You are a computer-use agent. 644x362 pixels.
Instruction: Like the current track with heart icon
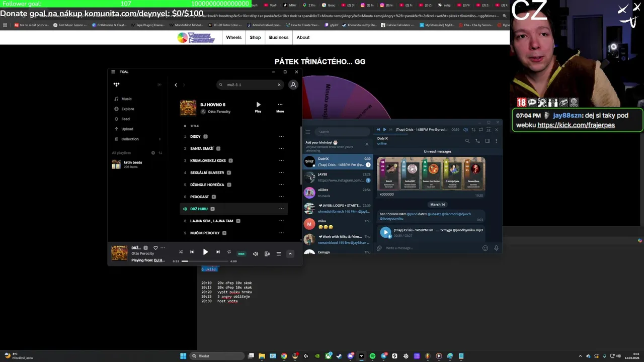tap(155, 248)
